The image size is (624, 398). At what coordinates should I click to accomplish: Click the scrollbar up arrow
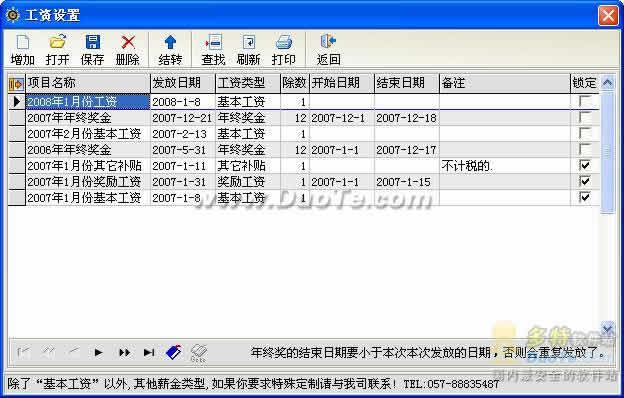pyautogui.click(x=607, y=83)
